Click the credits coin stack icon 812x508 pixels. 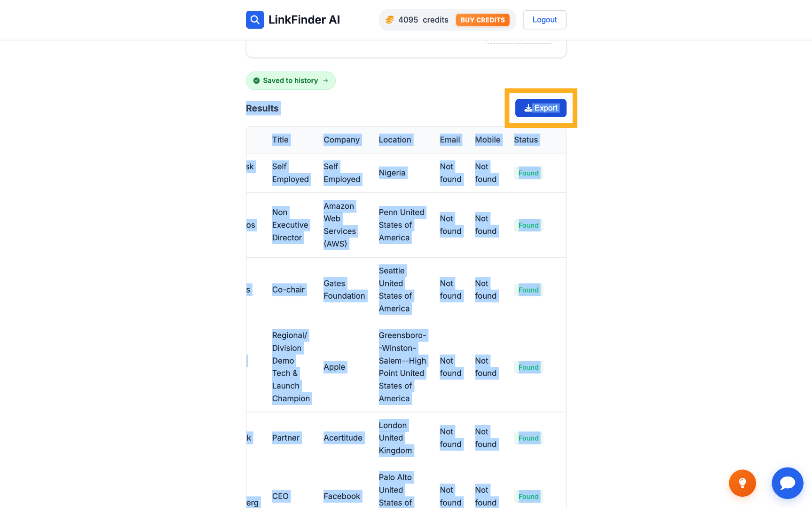coord(390,20)
